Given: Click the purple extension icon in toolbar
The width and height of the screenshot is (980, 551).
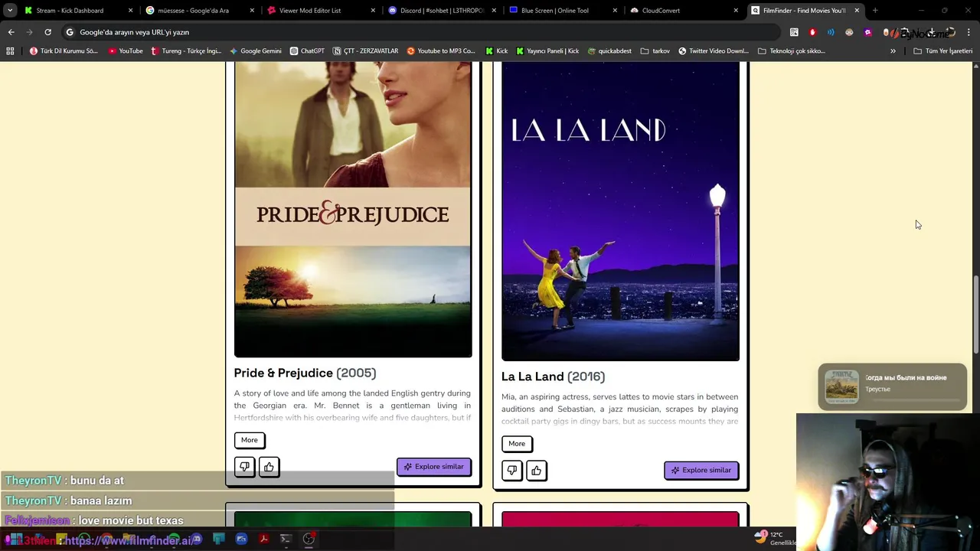Looking at the screenshot, I should 867,32.
